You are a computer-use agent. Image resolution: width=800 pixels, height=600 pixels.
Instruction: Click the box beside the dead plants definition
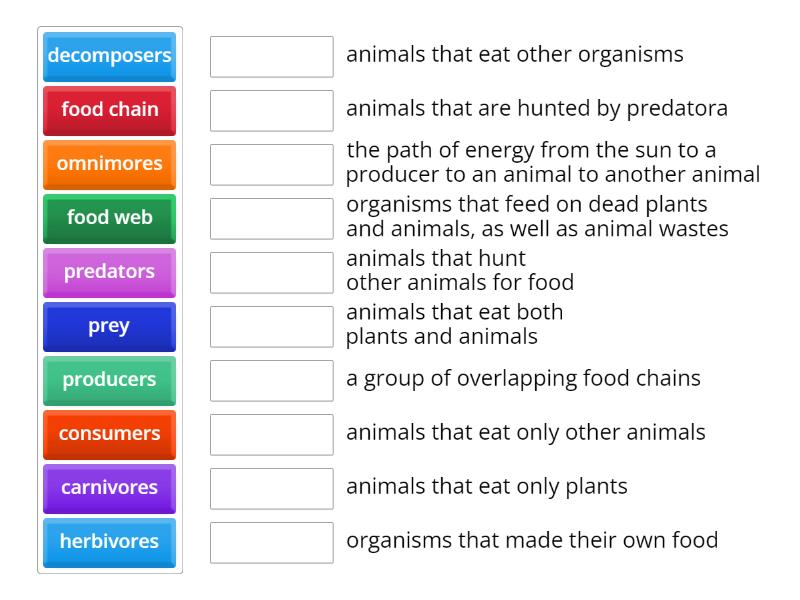[271, 219]
